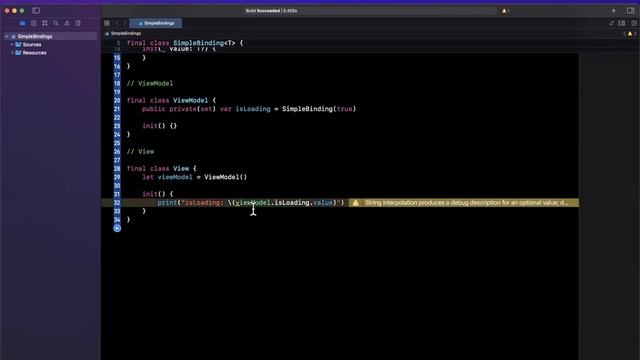
Task: Select the Sources folder
Action: pos(32,44)
